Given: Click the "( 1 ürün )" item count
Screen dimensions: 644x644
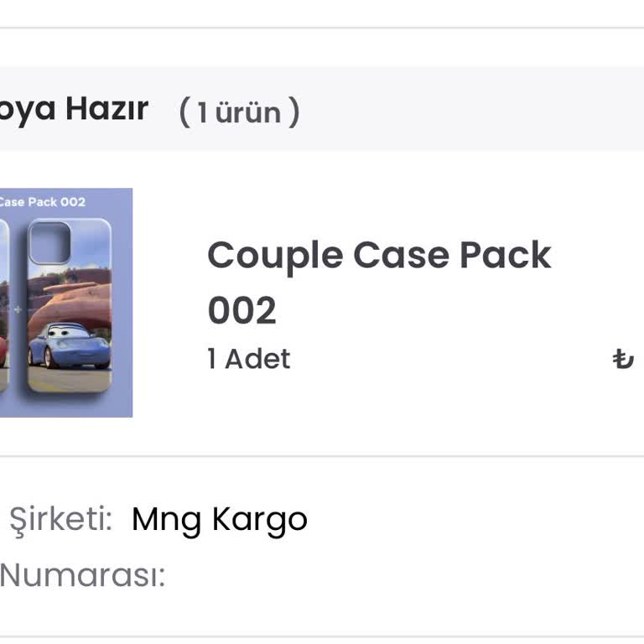Looking at the screenshot, I should tap(240, 112).
